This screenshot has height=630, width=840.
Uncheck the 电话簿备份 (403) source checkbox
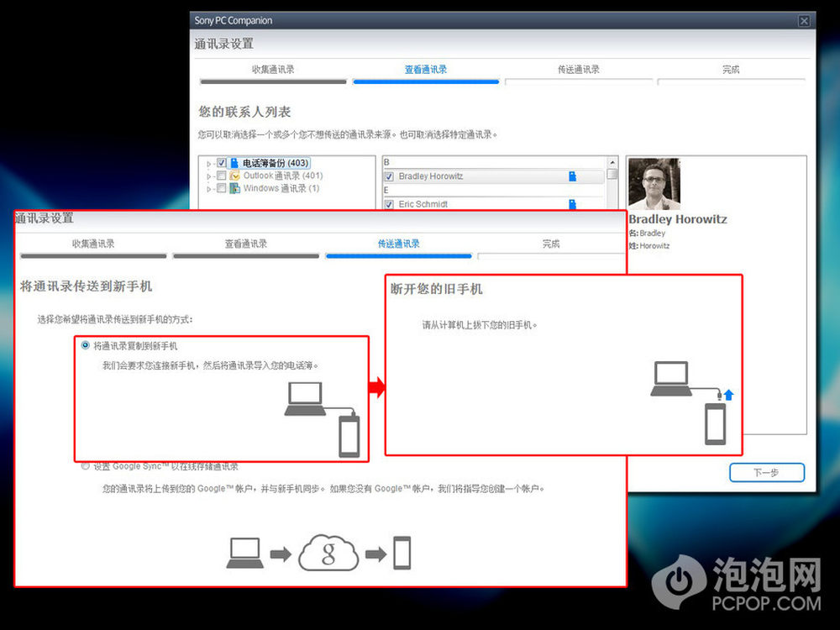tap(221, 163)
